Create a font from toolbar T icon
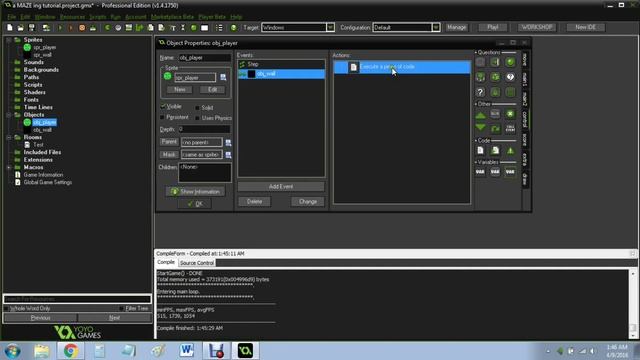Screen dimensions: 640x360 [173, 27]
